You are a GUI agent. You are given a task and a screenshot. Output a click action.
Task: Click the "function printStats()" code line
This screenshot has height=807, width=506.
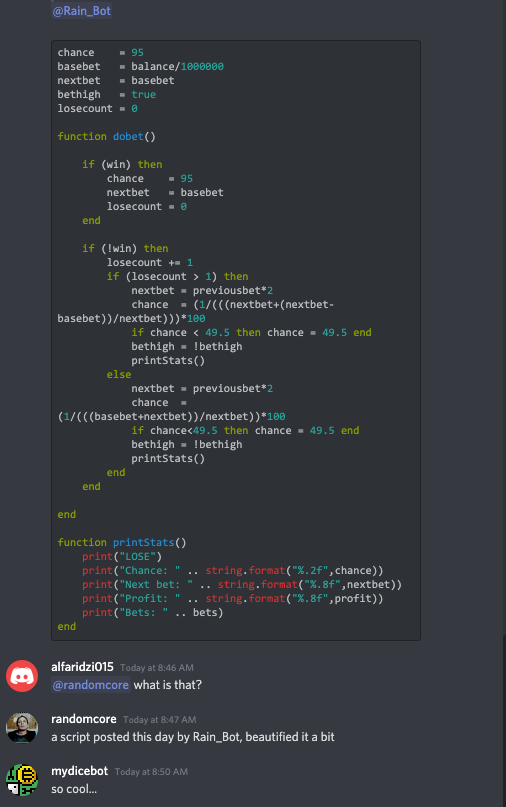pyautogui.click(x=122, y=542)
